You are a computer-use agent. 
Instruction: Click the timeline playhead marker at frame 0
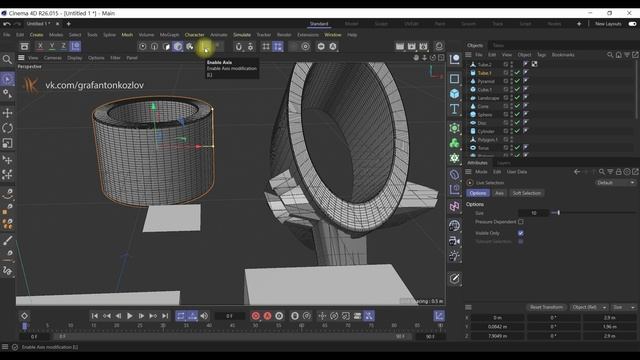click(24, 326)
